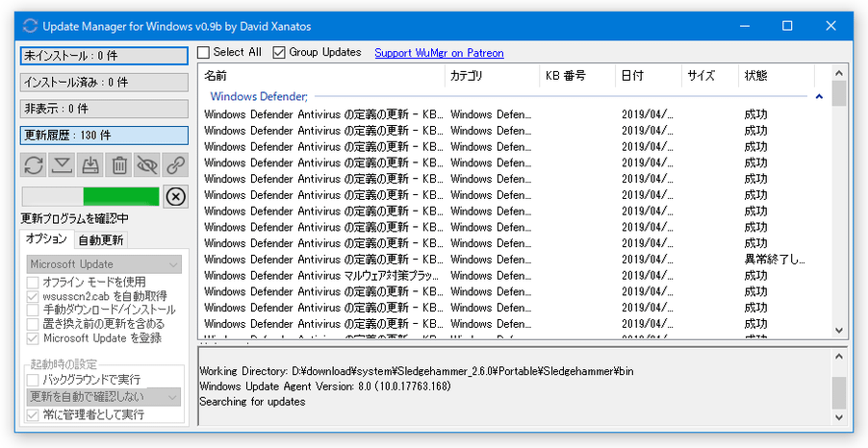Click log panel scrollbar down arrow
This screenshot has height=448, width=868.
click(839, 417)
